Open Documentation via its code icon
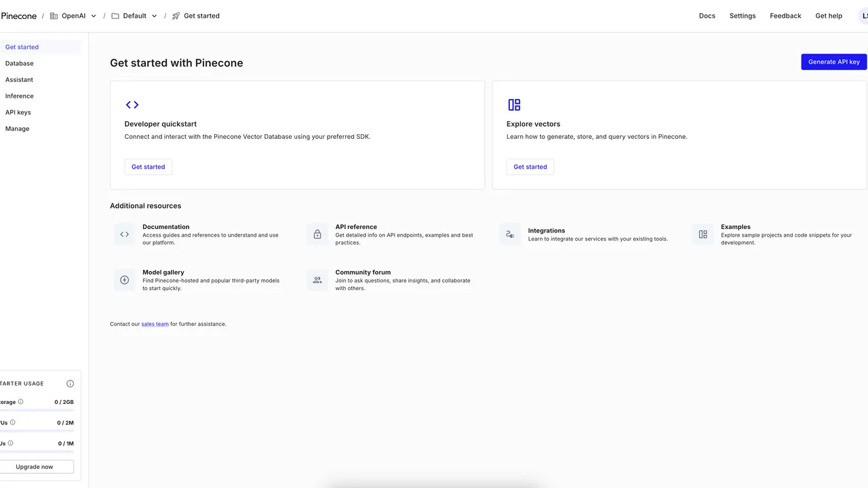This screenshot has width=868, height=488. tap(125, 235)
